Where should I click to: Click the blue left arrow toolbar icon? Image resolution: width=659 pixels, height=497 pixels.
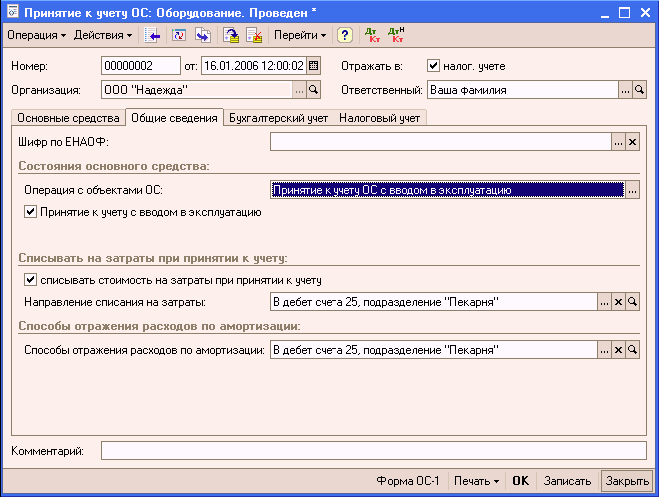[x=153, y=35]
